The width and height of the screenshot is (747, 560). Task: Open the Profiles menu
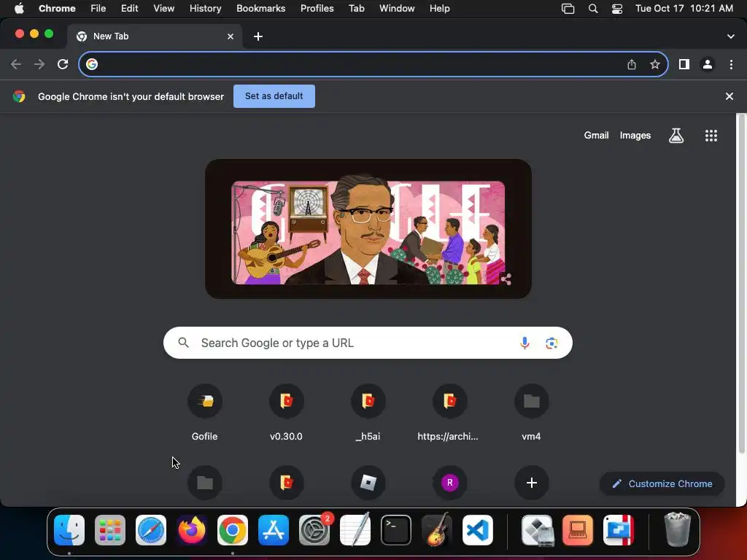(317, 9)
